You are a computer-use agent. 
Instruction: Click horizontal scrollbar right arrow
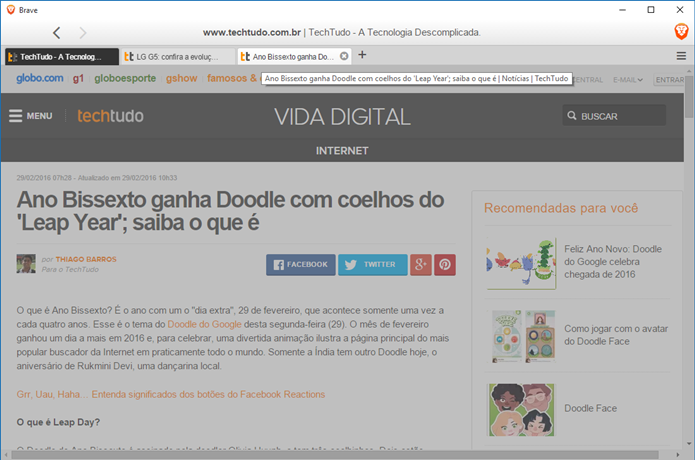click(x=677, y=455)
